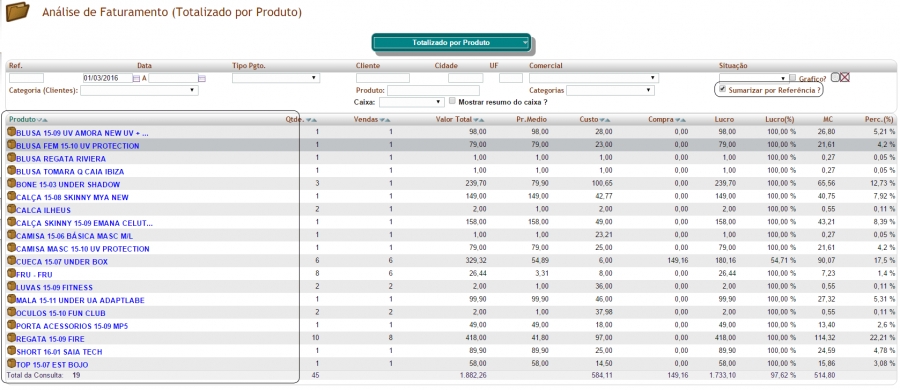The width and height of the screenshot is (900, 390).
Task: Check the Grafico? checkbox
Action: click(x=793, y=78)
